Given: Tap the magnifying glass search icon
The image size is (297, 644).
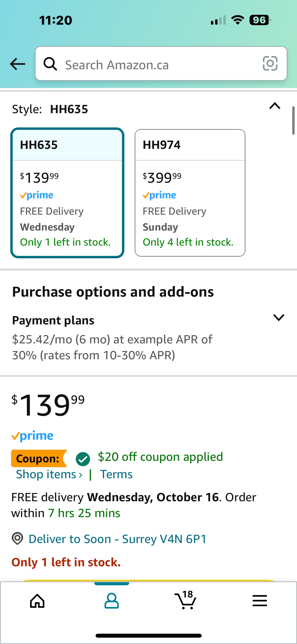Looking at the screenshot, I should pos(50,64).
